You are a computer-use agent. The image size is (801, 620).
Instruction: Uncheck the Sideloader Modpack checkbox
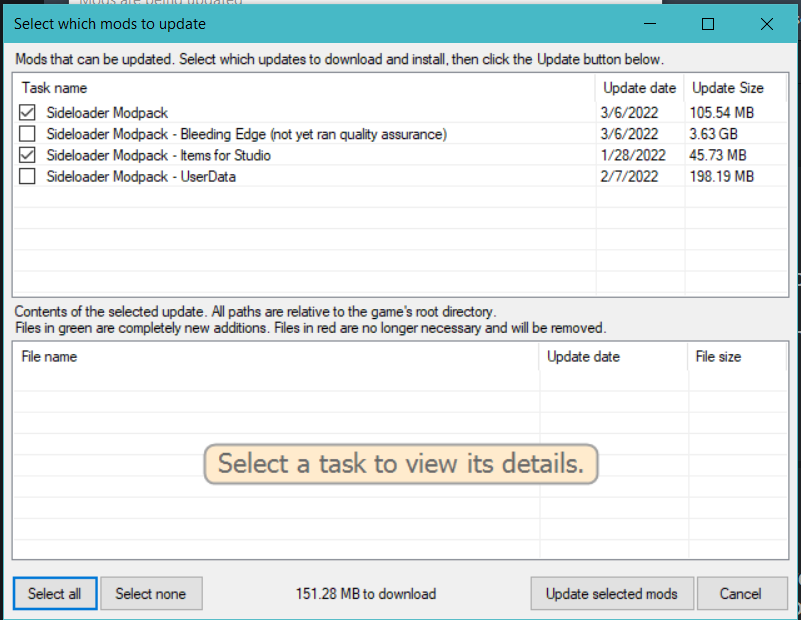(x=27, y=112)
